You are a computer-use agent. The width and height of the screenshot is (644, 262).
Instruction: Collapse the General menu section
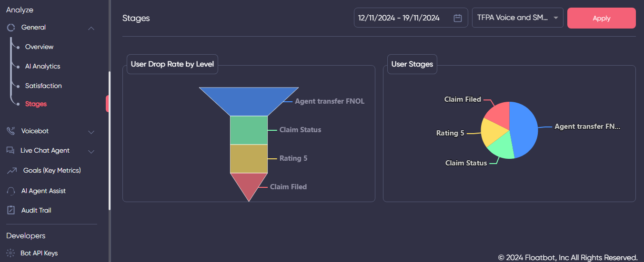point(91,28)
